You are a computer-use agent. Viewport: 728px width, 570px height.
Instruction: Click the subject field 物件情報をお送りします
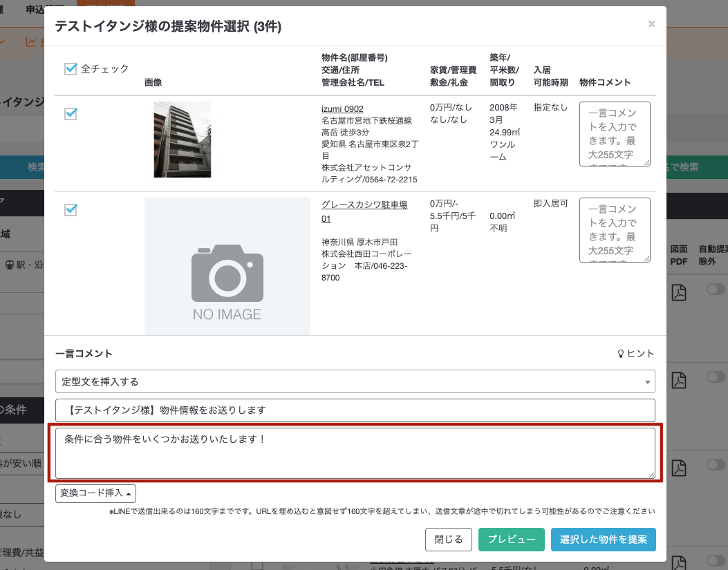355,410
